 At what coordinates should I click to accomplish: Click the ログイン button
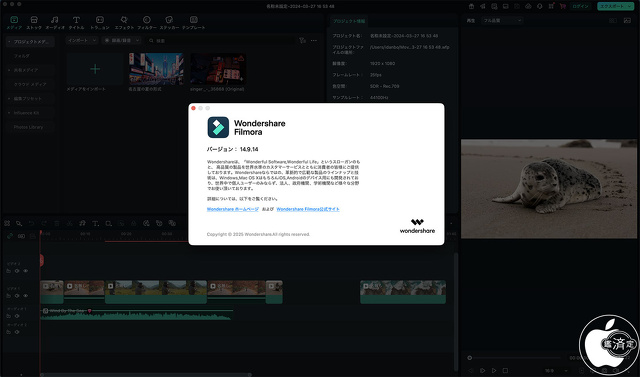pos(580,6)
